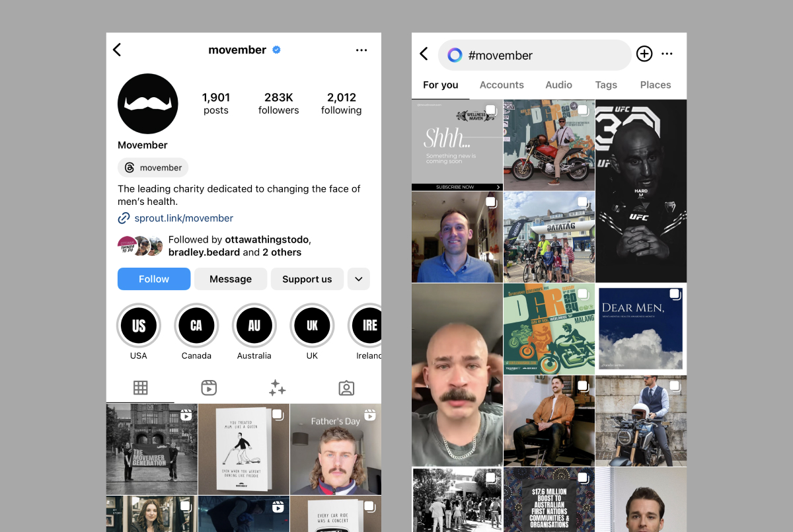The image size is (793, 532).
Task: Open the helmeted rider in vest post
Action: (x=641, y=421)
